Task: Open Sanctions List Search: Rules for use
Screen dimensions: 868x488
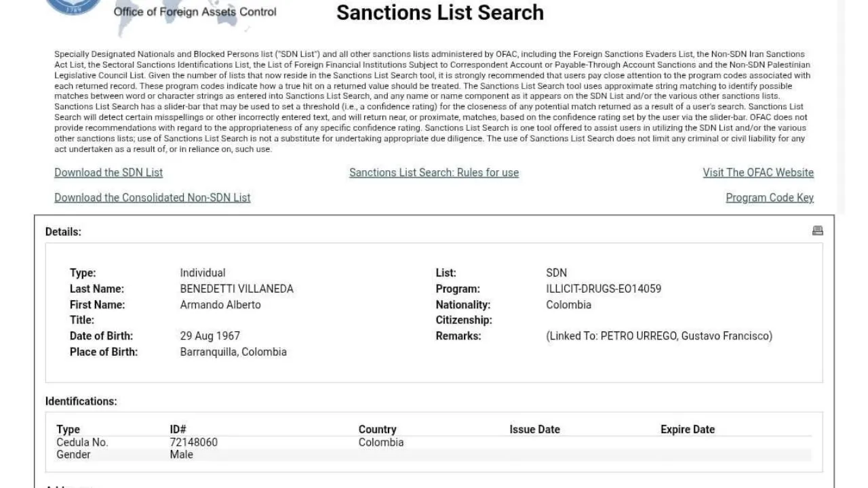Action: pyautogui.click(x=434, y=173)
